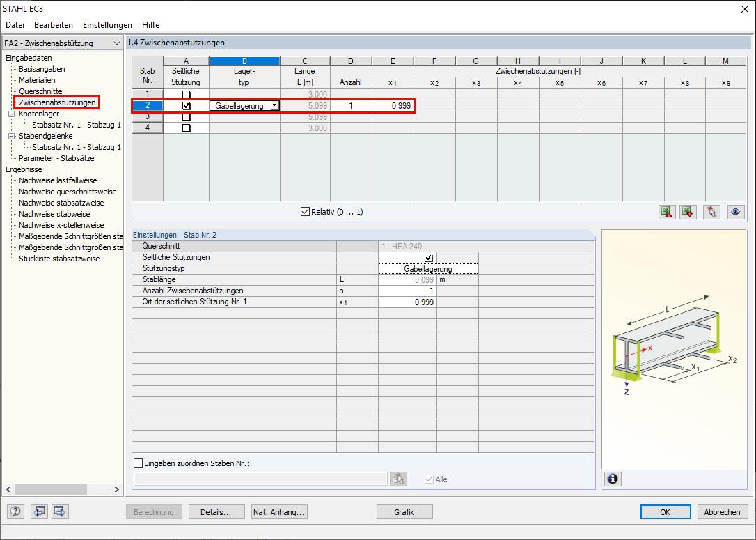
Task: Open Nachweise stabweise results
Action: click(54, 214)
